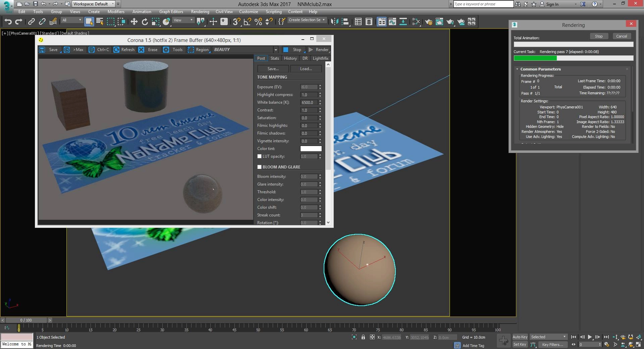Open reference coordinate View dropdown

click(183, 20)
